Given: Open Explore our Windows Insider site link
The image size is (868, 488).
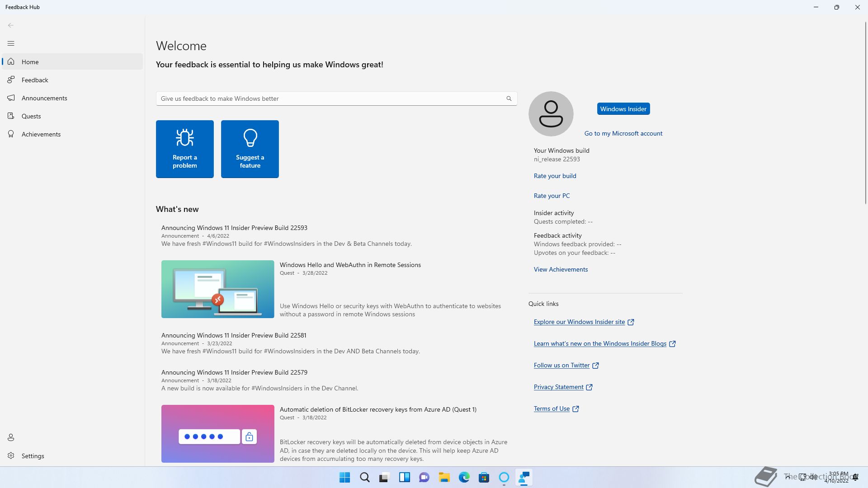Looking at the screenshot, I should point(579,322).
